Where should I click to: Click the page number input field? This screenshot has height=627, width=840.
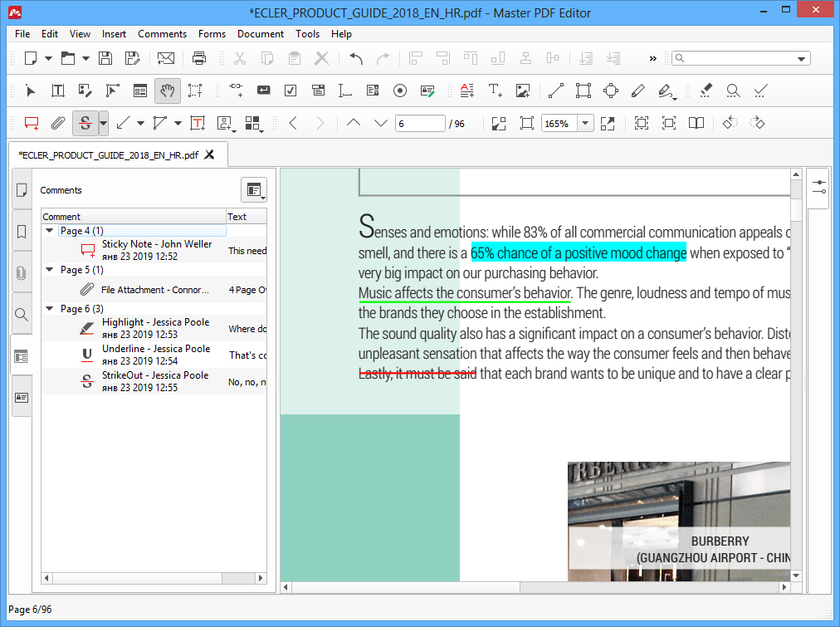click(420, 123)
